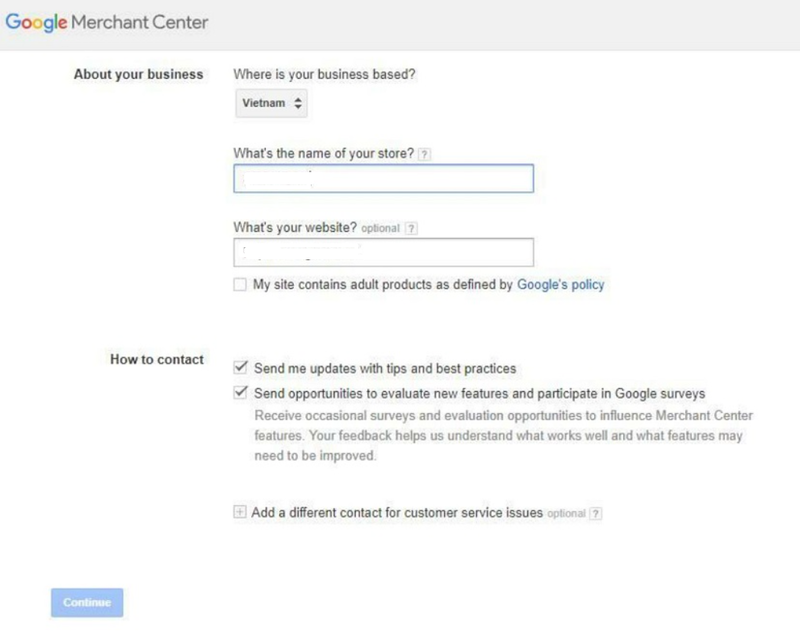The height and width of the screenshot is (642, 800).
Task: Click 'Add a different contact' text link
Action: click(397, 513)
